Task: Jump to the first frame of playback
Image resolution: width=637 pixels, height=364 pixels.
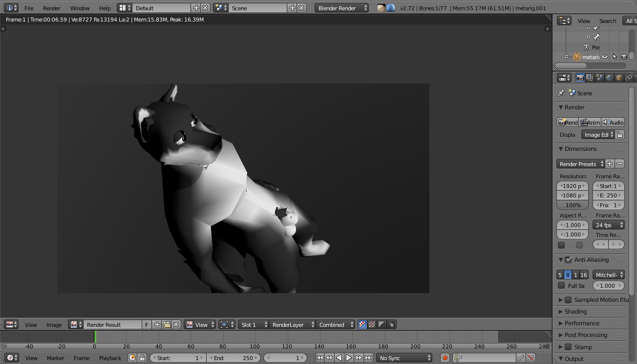Action: [319, 358]
